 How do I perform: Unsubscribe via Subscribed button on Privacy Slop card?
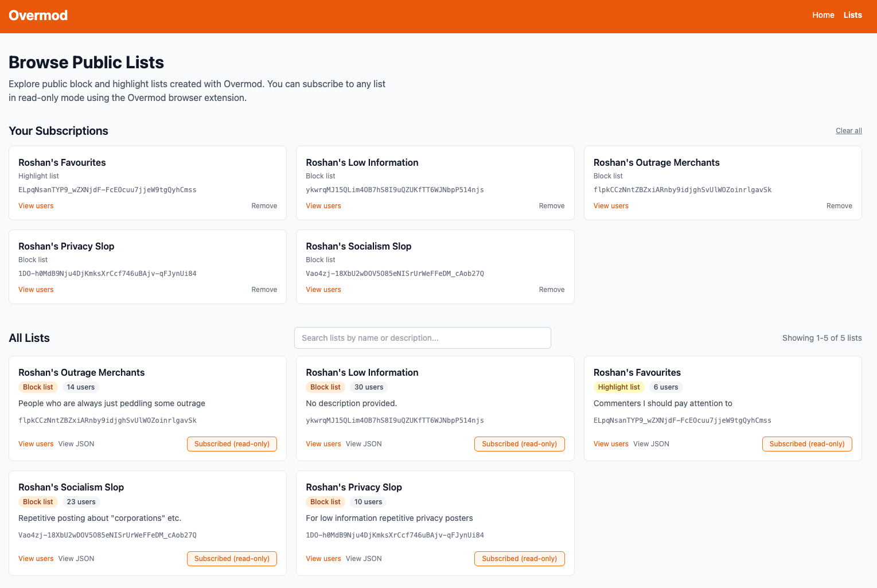pyautogui.click(x=519, y=559)
